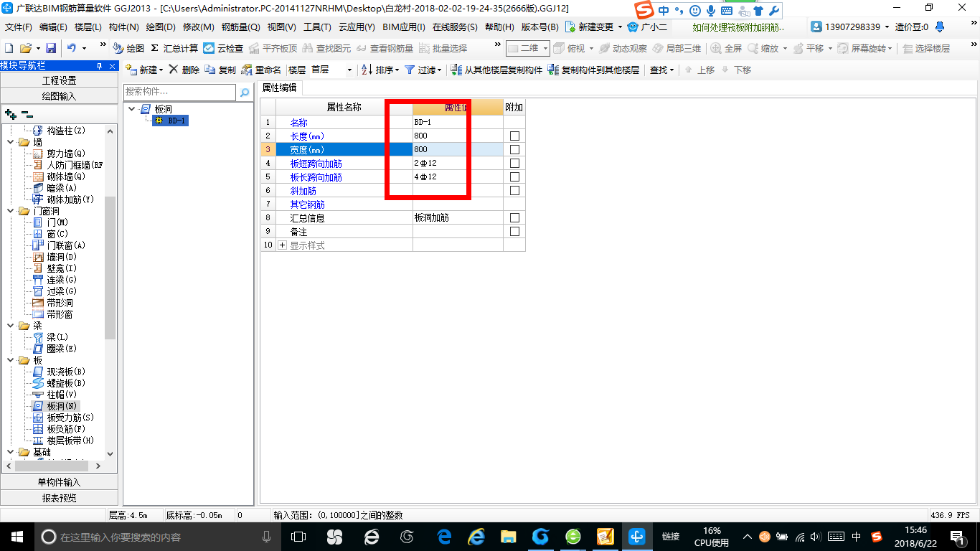Open the 绘图 drawing mode
The height and width of the screenshot is (551, 980).
pos(128,48)
